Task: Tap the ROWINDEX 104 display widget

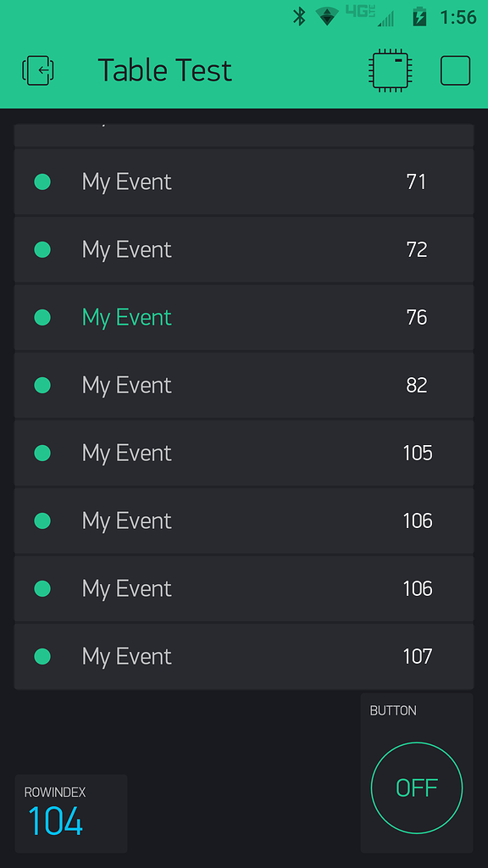Action: click(71, 814)
